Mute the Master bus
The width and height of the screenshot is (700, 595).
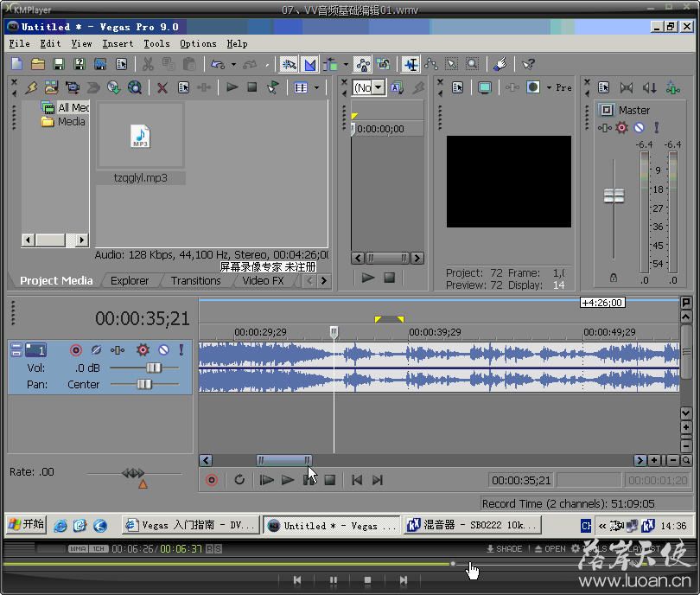(x=640, y=128)
